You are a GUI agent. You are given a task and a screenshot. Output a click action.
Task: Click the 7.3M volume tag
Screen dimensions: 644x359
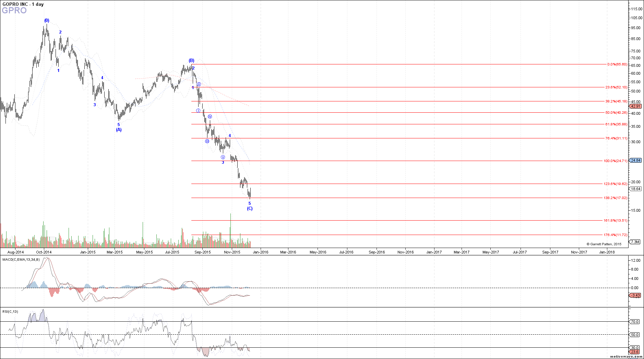[x=635, y=242]
